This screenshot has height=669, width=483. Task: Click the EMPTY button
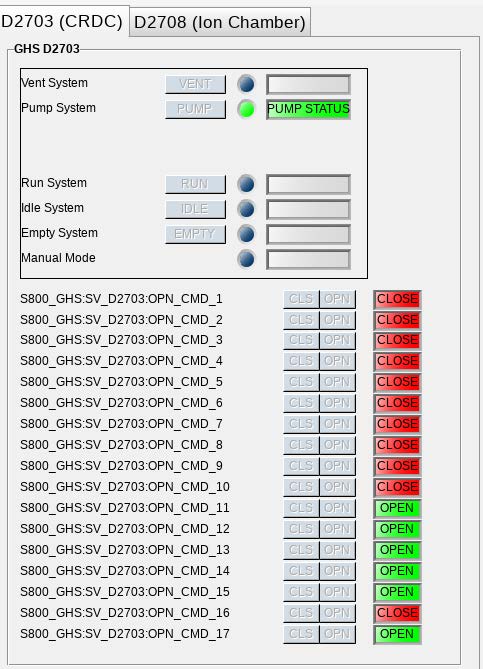pyautogui.click(x=195, y=234)
